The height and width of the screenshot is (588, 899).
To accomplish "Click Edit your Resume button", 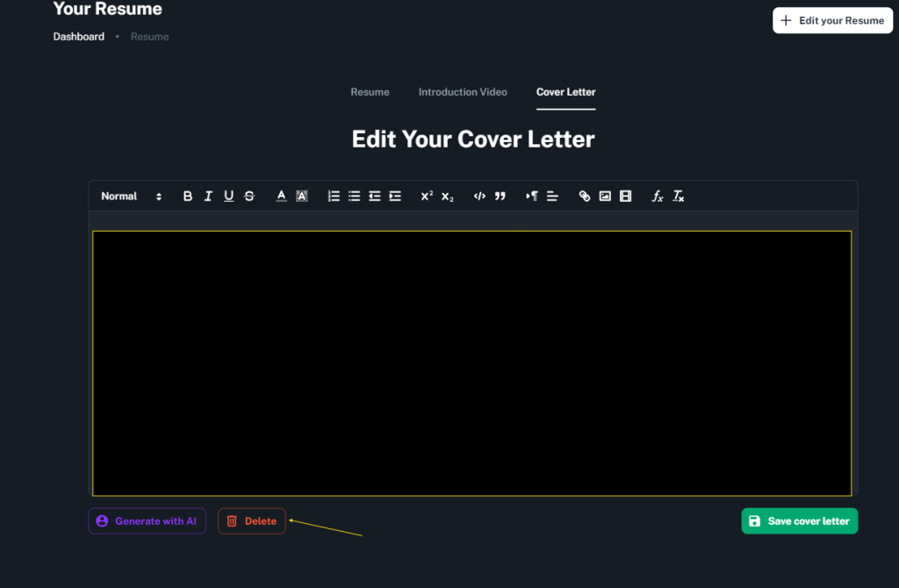I will [832, 21].
